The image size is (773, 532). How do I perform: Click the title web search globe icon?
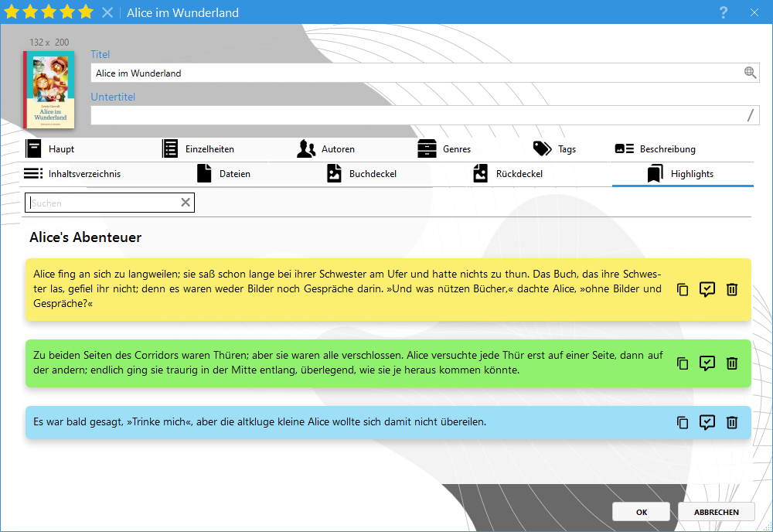(x=750, y=73)
